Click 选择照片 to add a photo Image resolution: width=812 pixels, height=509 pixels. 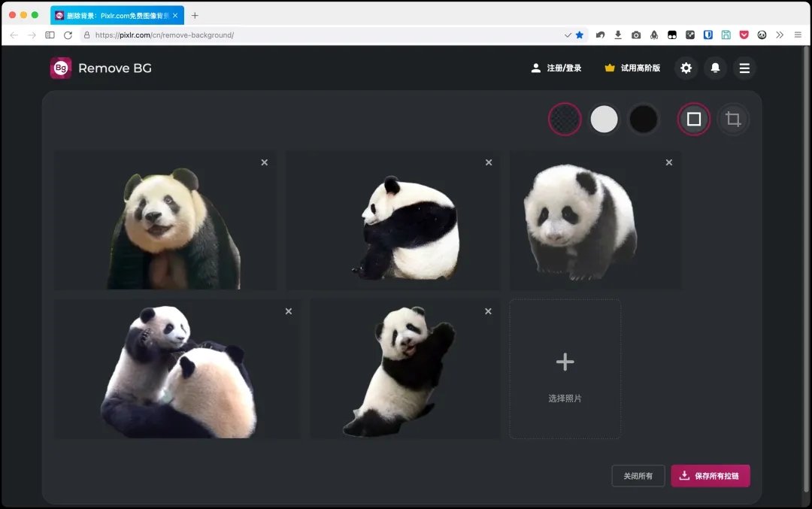click(x=565, y=370)
